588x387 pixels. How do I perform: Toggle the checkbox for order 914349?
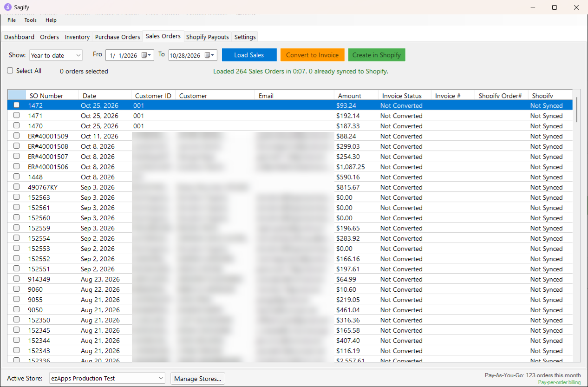[16, 279]
